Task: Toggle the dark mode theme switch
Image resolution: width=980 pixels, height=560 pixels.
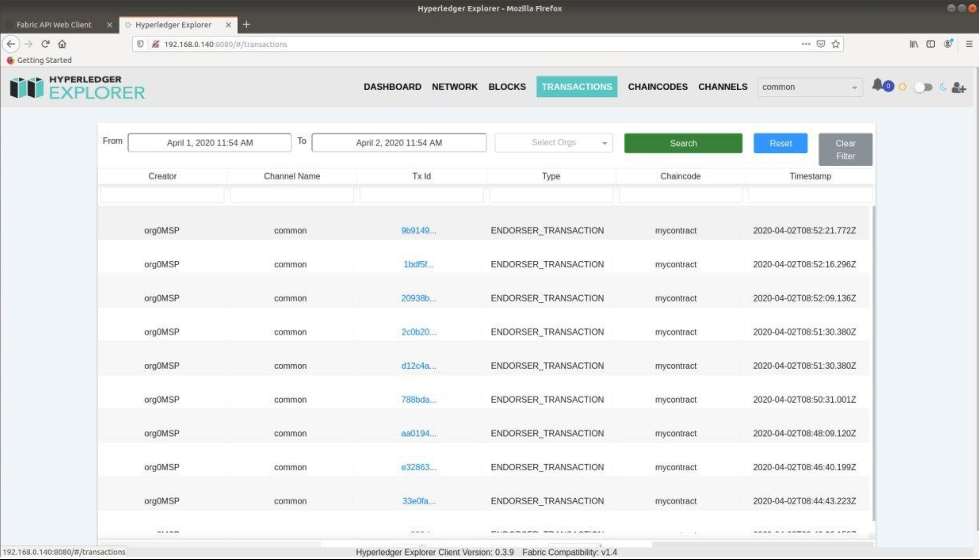Action: (923, 87)
